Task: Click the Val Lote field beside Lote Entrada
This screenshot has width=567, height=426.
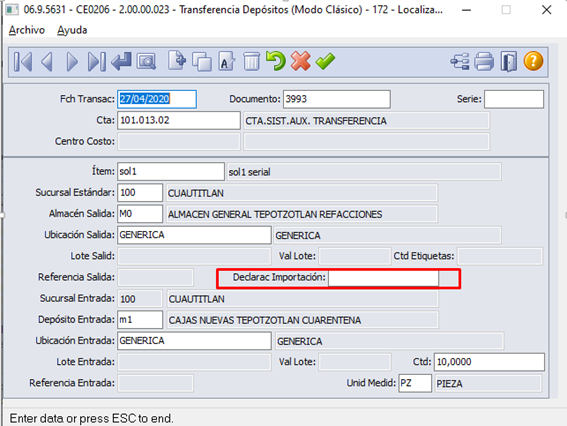Action: 355,362
